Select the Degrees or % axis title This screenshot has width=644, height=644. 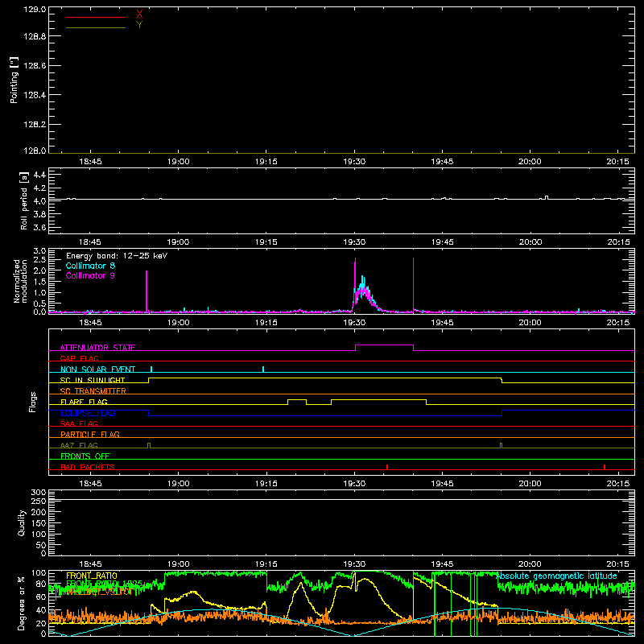[x=22, y=603]
